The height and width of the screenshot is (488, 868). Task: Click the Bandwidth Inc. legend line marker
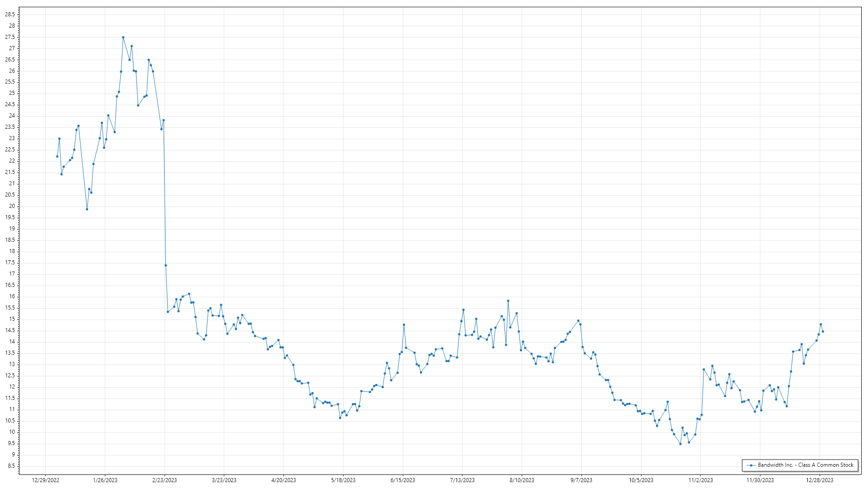point(751,465)
